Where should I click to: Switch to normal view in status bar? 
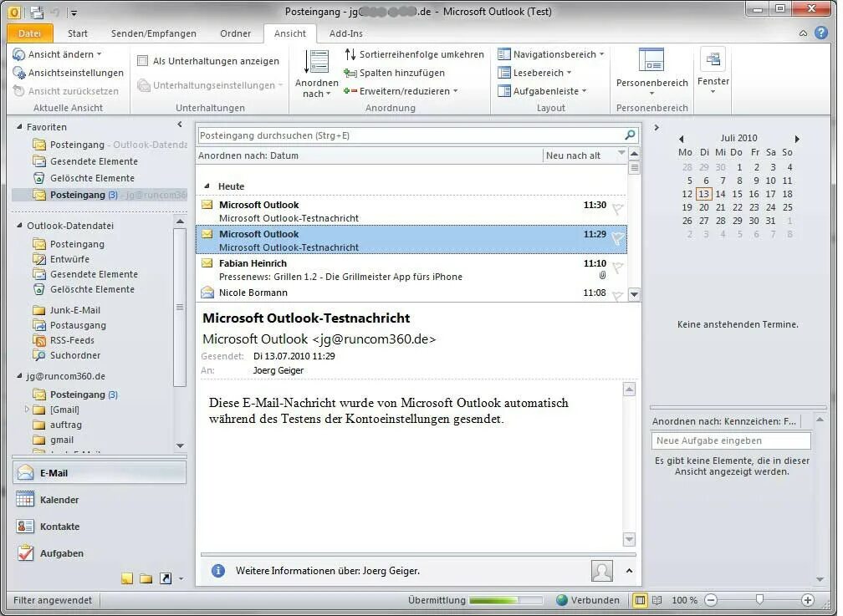coord(640,600)
